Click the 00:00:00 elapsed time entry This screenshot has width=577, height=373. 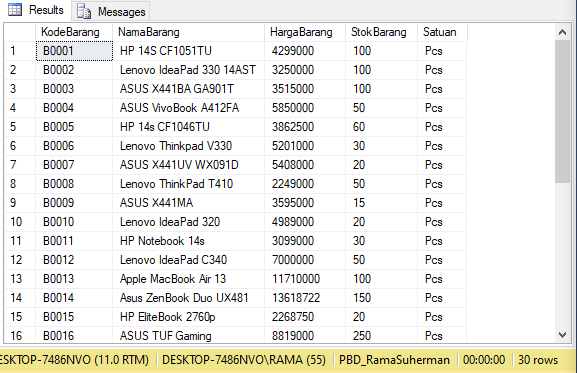pyautogui.click(x=484, y=360)
